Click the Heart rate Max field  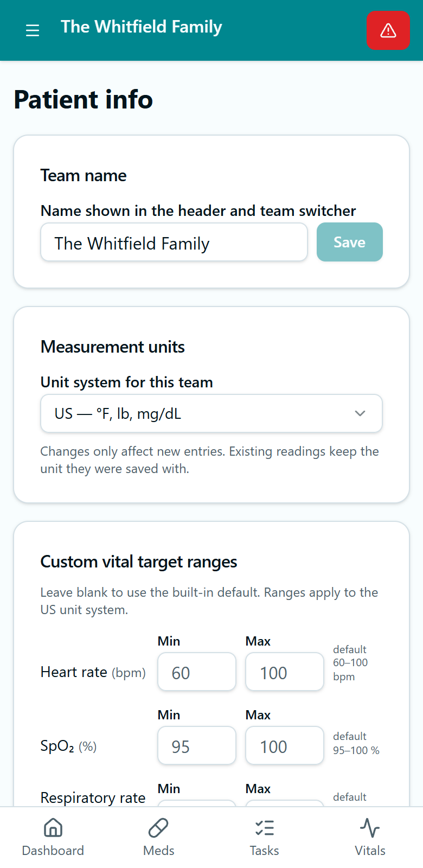tap(285, 672)
